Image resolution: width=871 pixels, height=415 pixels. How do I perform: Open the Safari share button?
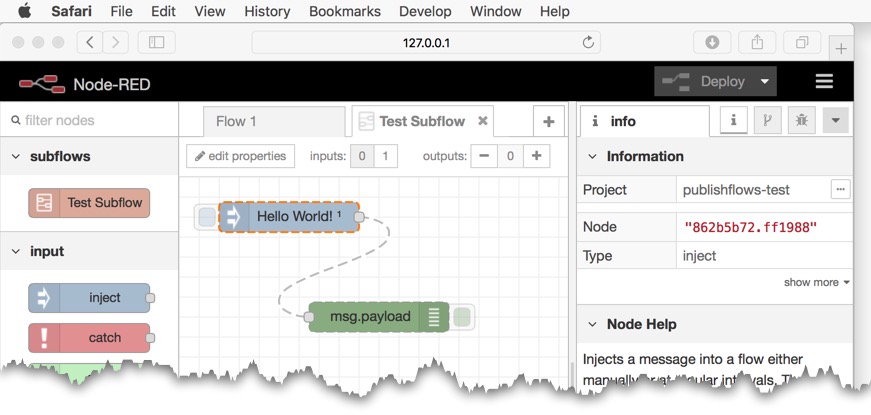tap(757, 42)
